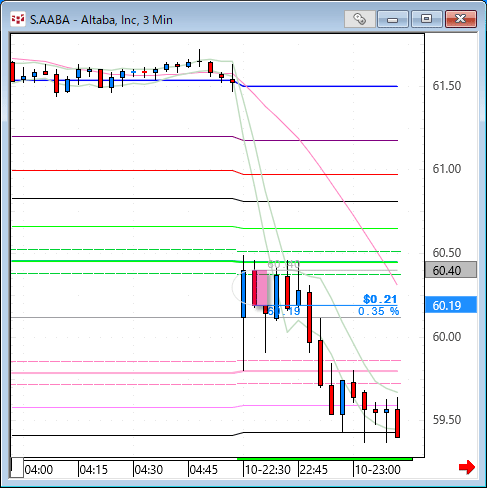Click the red scroll-right arrow
487x488 pixels.
pyautogui.click(x=467, y=467)
